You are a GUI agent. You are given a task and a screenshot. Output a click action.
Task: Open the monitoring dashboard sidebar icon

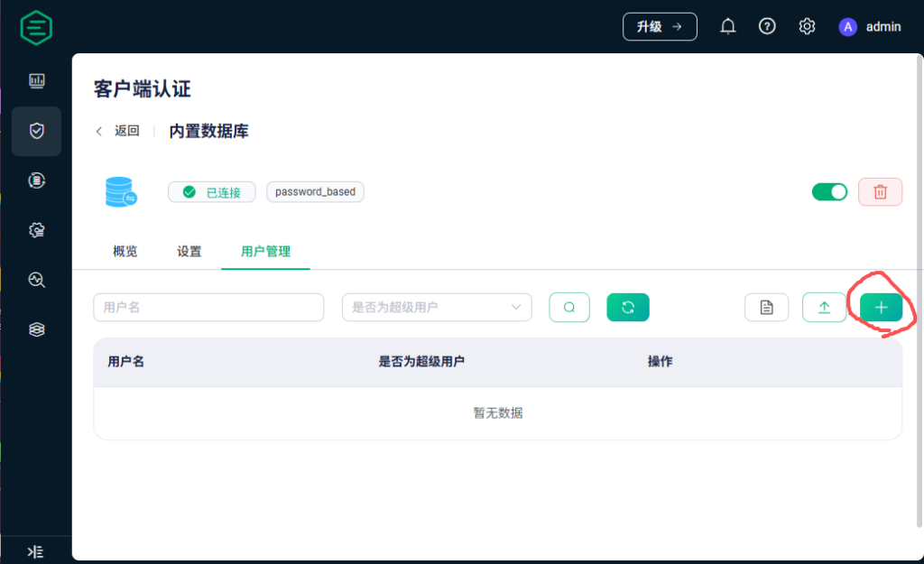[36, 81]
